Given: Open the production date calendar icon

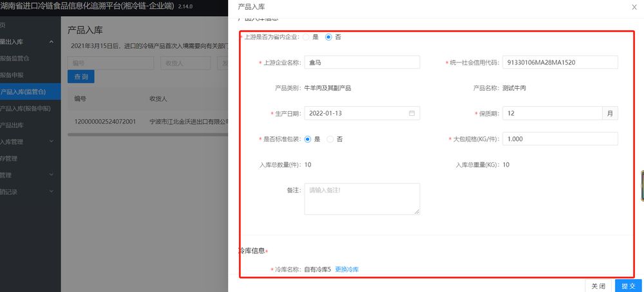Looking at the screenshot, I should click(x=412, y=113).
